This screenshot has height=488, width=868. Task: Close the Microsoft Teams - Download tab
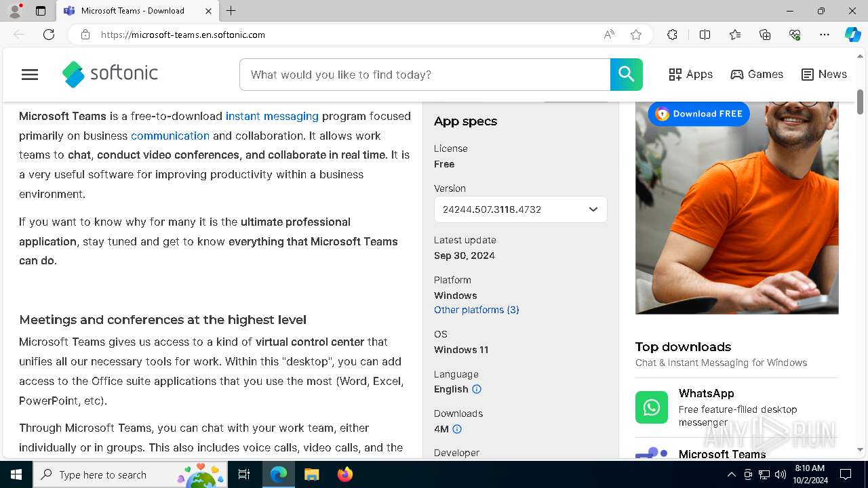coord(208,11)
